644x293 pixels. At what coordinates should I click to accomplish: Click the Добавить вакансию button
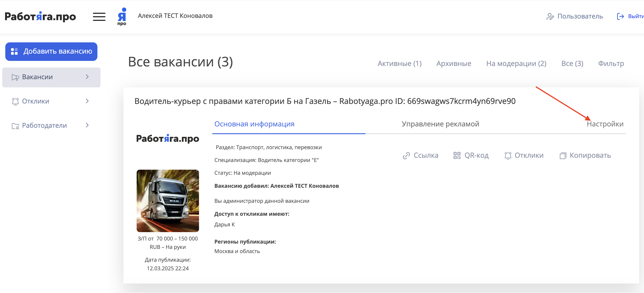[x=51, y=52]
